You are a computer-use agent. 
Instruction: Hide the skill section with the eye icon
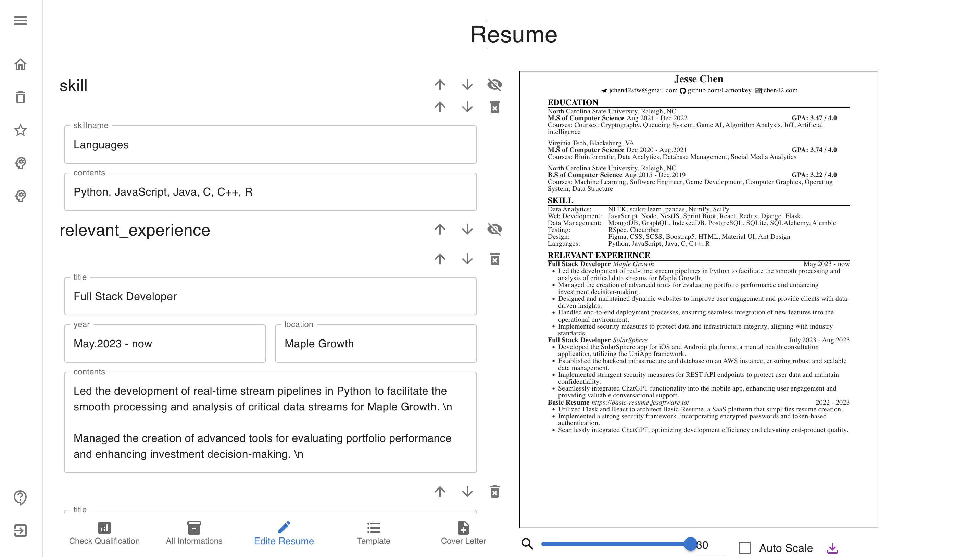point(495,85)
